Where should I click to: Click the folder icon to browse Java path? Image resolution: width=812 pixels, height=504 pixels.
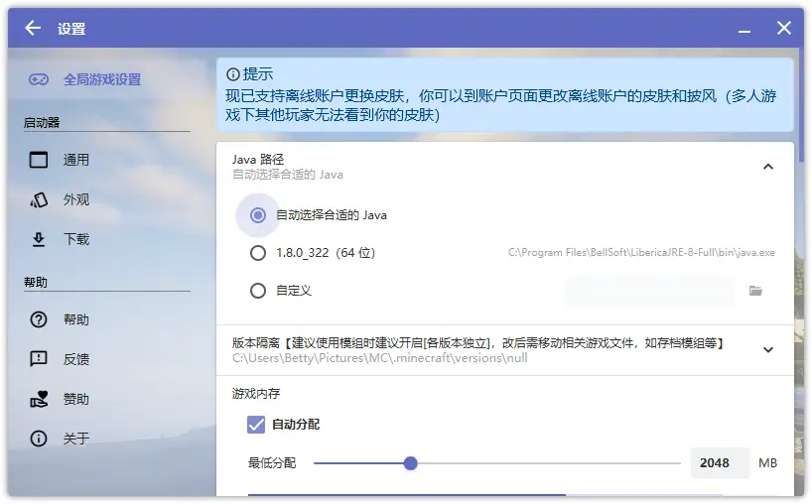755,291
